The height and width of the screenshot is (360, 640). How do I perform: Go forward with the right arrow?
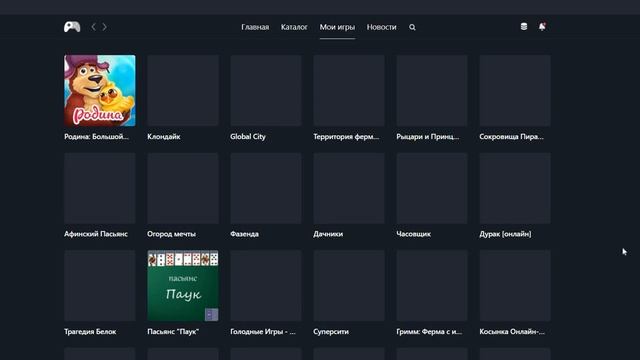pos(104,27)
